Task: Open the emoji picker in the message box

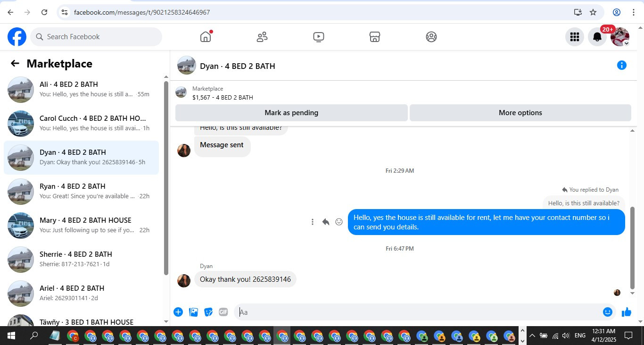Action: click(608, 312)
